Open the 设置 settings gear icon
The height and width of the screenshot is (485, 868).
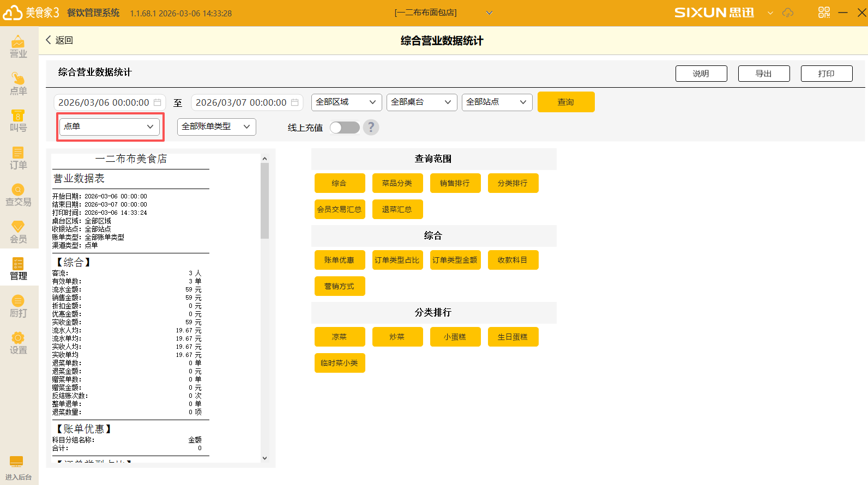pos(18,343)
